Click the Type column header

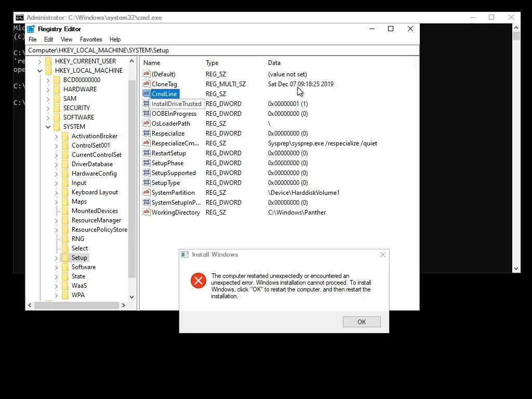233,63
